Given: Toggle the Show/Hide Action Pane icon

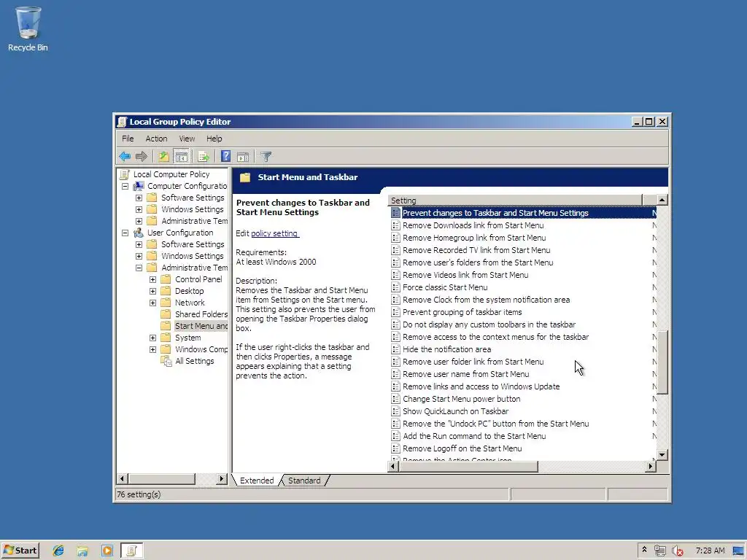Looking at the screenshot, I should click(x=243, y=156).
